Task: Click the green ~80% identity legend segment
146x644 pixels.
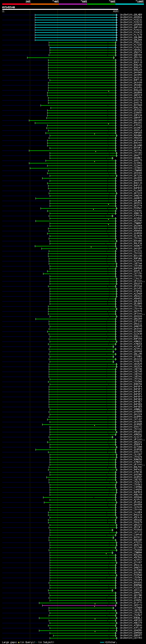Action: 101,4
